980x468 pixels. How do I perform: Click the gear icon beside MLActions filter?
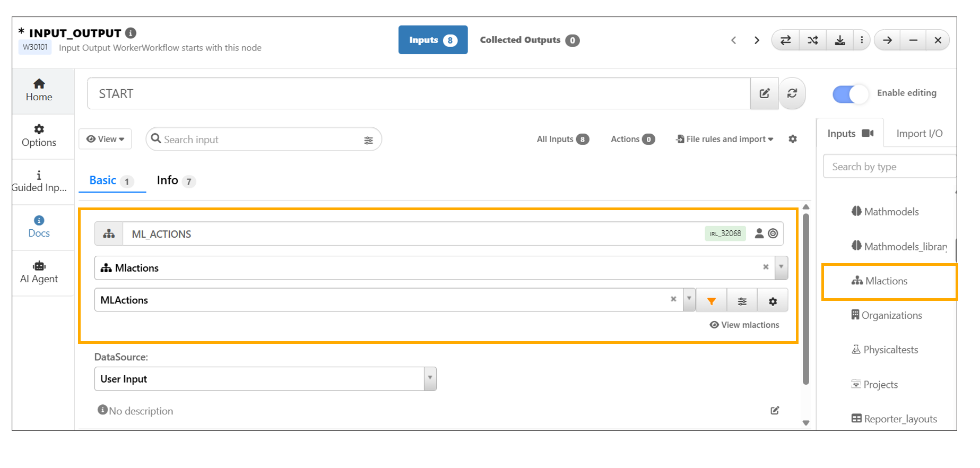(773, 301)
